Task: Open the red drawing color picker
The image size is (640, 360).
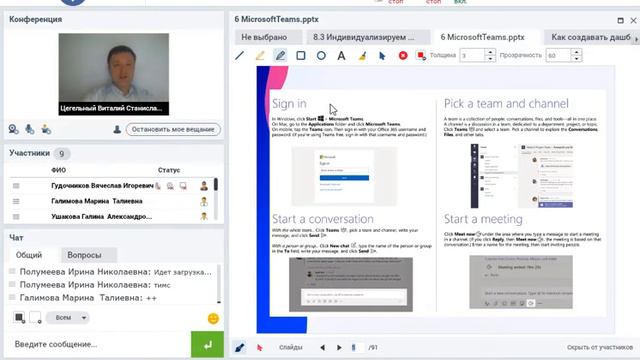Action: tap(421, 56)
